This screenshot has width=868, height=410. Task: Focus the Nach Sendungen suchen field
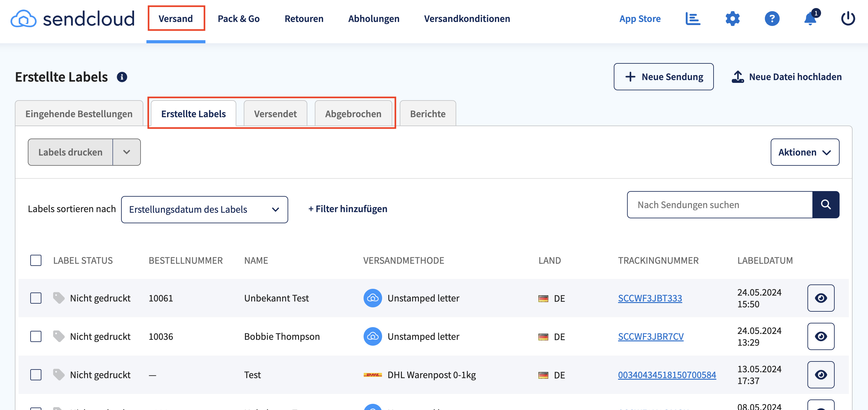click(719, 205)
